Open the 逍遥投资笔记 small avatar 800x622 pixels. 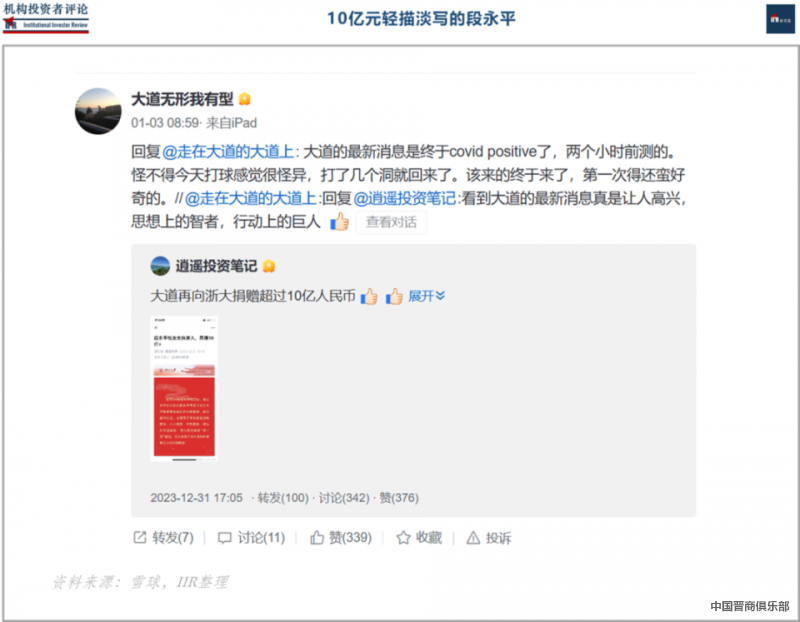point(160,266)
